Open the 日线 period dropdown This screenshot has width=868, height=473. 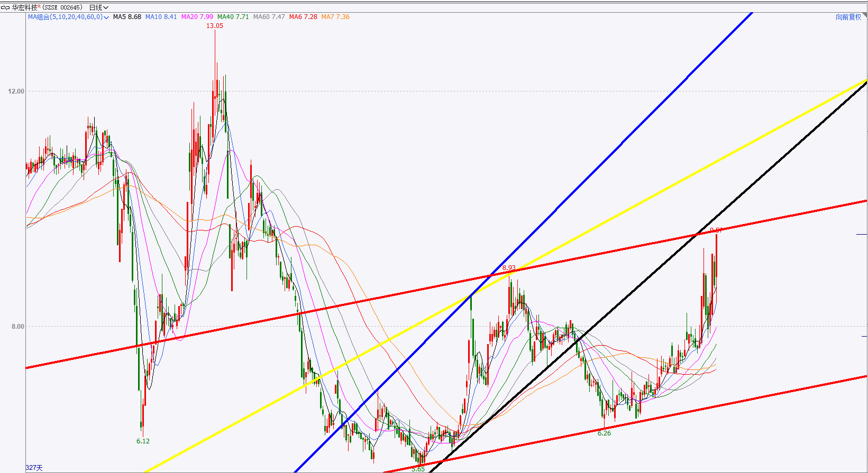coord(98,7)
